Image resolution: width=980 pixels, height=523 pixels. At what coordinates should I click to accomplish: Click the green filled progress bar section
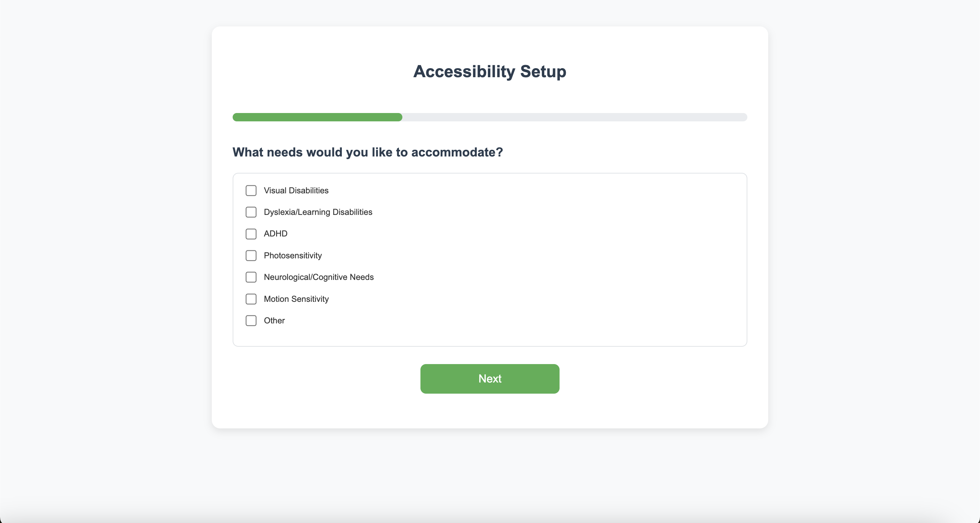[317, 117]
